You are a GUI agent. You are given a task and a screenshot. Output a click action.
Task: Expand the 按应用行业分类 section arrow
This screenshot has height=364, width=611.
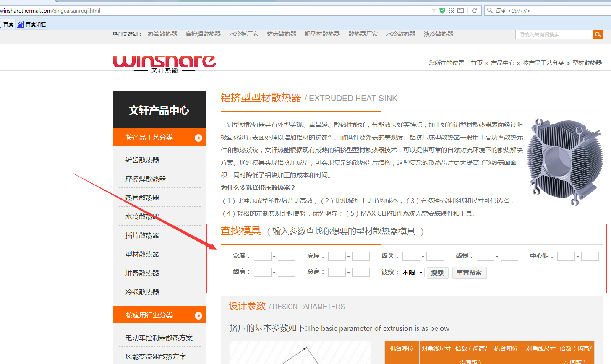[x=198, y=316]
